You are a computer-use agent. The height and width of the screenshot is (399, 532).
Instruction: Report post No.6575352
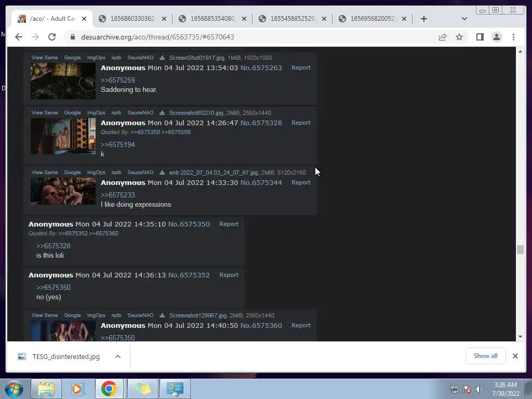tap(229, 275)
